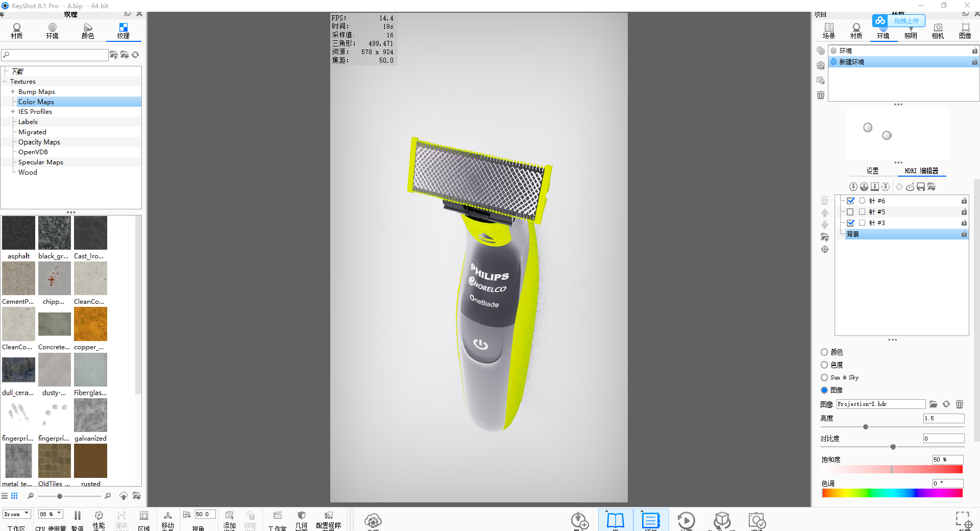The width and height of the screenshot is (980, 531).
Task: Add a new environment with globe-plus icon
Action: [820, 66]
